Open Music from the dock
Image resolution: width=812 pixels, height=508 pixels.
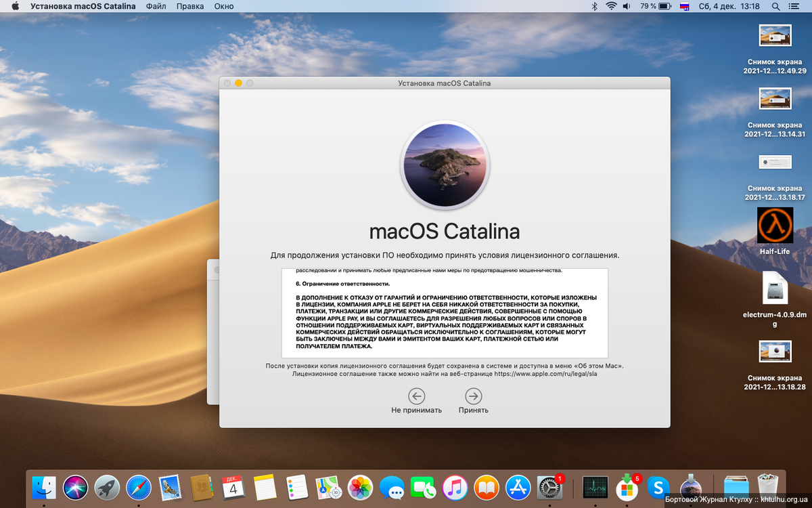pos(455,487)
